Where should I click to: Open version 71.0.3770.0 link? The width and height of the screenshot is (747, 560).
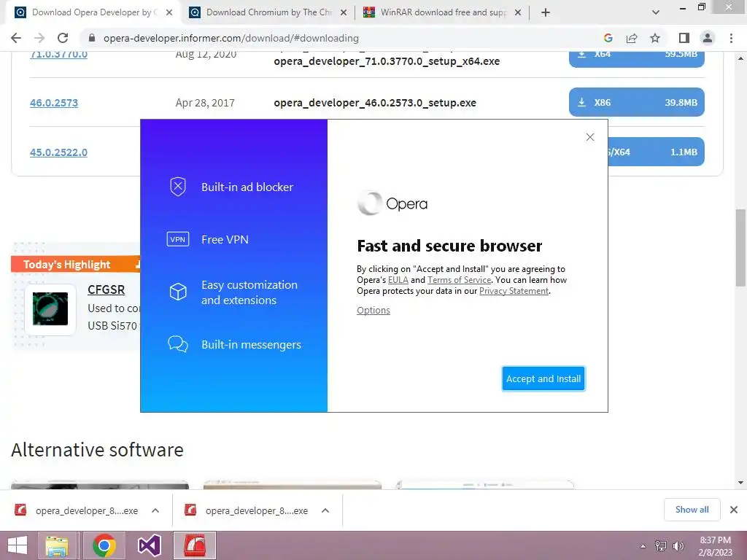click(58, 54)
